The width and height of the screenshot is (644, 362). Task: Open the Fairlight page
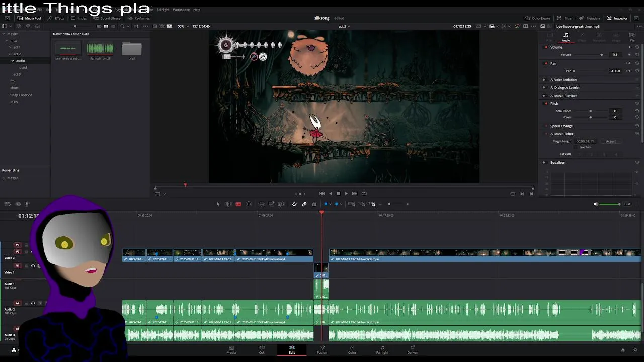point(382,350)
